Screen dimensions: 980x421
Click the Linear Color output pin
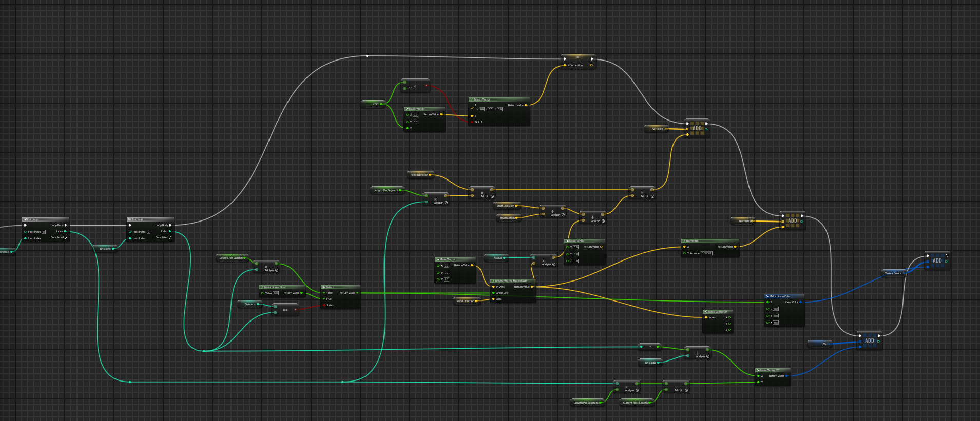pyautogui.click(x=800, y=302)
